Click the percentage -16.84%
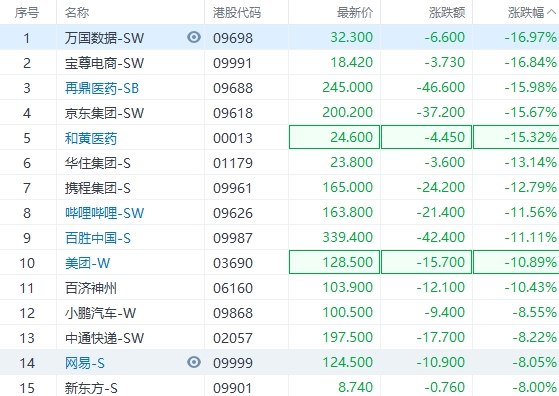The width and height of the screenshot is (559, 396). [530, 62]
